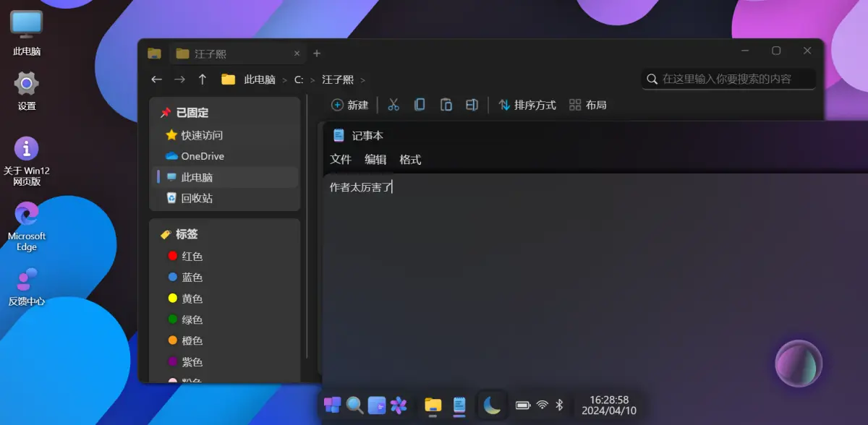Open the 编辑 menu in Notepad
The height and width of the screenshot is (425, 868).
375,160
